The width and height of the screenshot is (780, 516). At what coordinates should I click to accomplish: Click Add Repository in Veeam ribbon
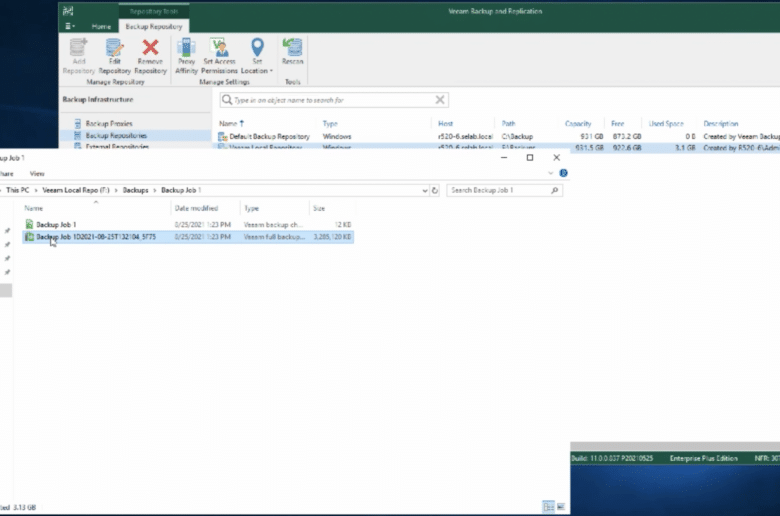(x=78, y=56)
